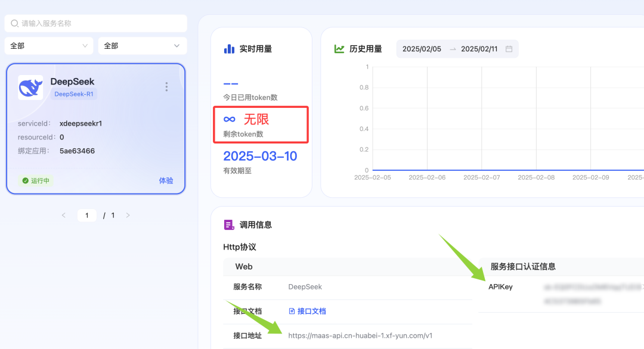Click resourceId value 0
The image size is (644, 349).
point(61,137)
